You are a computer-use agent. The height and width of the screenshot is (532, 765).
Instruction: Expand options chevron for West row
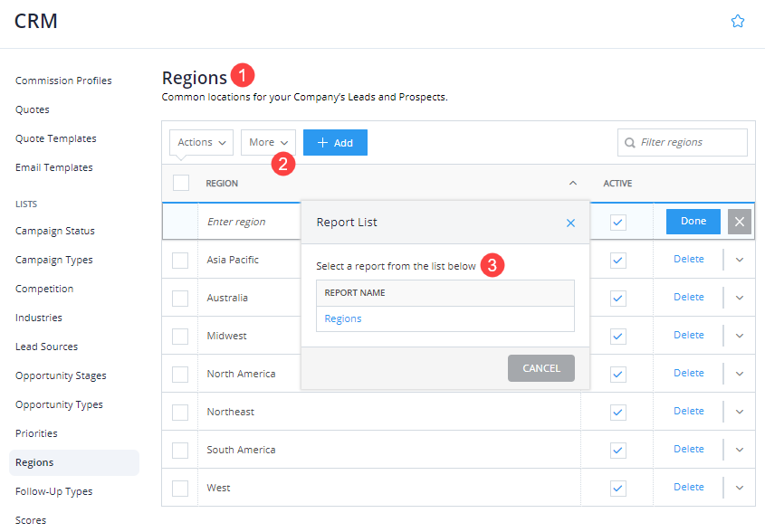(x=740, y=488)
